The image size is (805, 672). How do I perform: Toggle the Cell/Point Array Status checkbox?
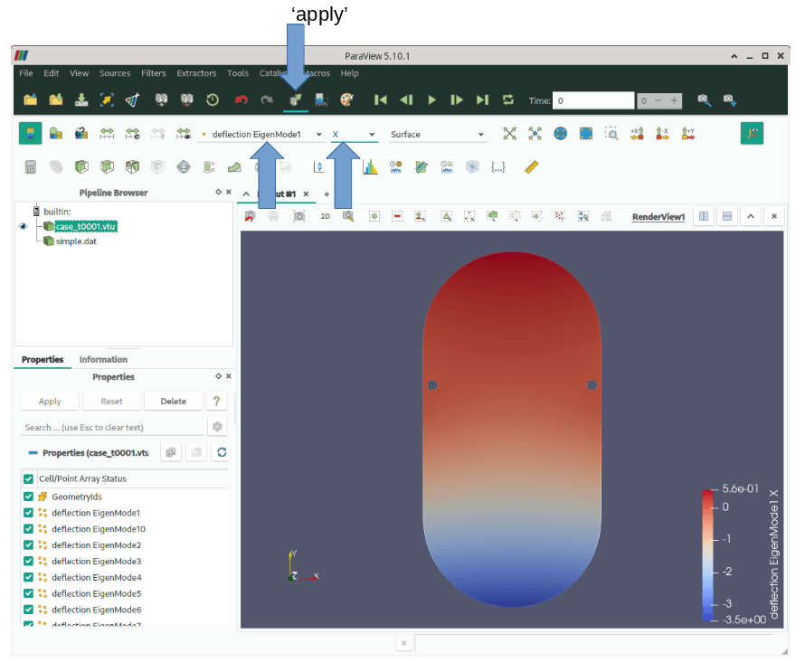[x=29, y=479]
